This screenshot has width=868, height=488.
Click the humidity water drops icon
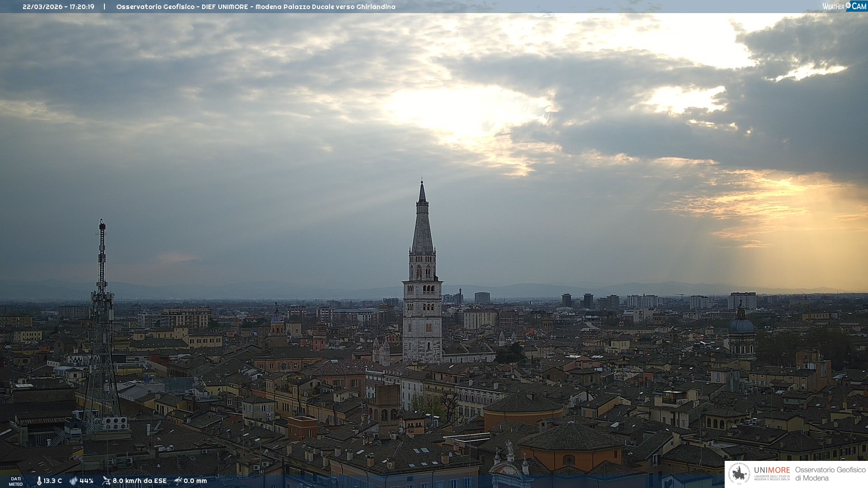click(73, 481)
